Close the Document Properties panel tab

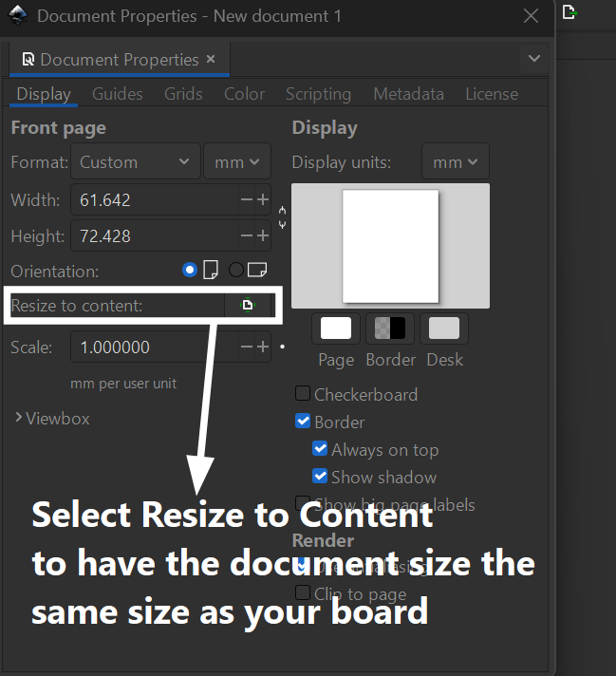(211, 60)
